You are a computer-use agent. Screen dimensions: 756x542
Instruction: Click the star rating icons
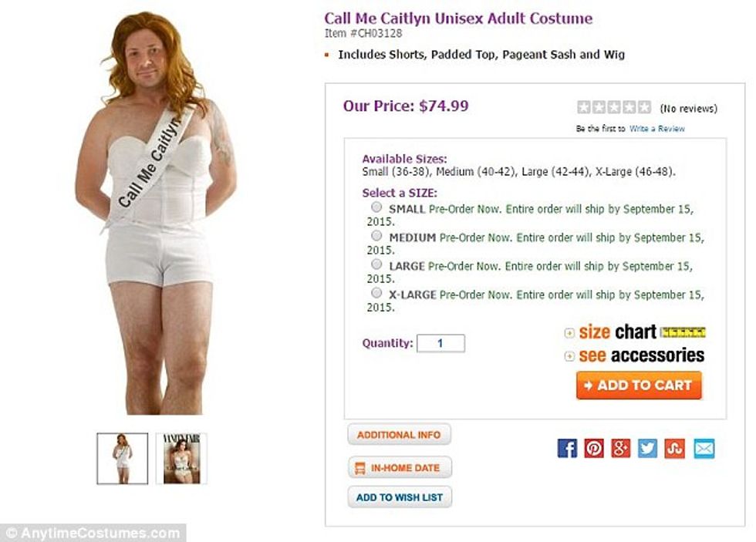614,108
